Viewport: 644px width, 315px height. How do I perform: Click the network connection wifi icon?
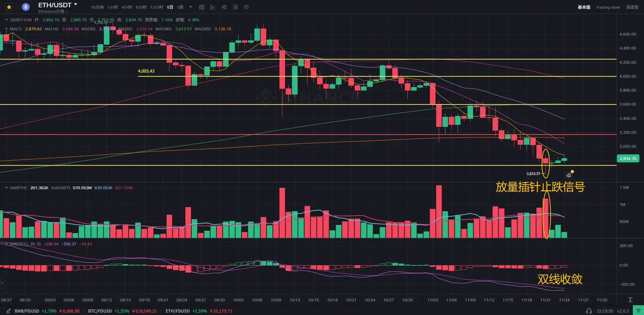(x=638, y=311)
